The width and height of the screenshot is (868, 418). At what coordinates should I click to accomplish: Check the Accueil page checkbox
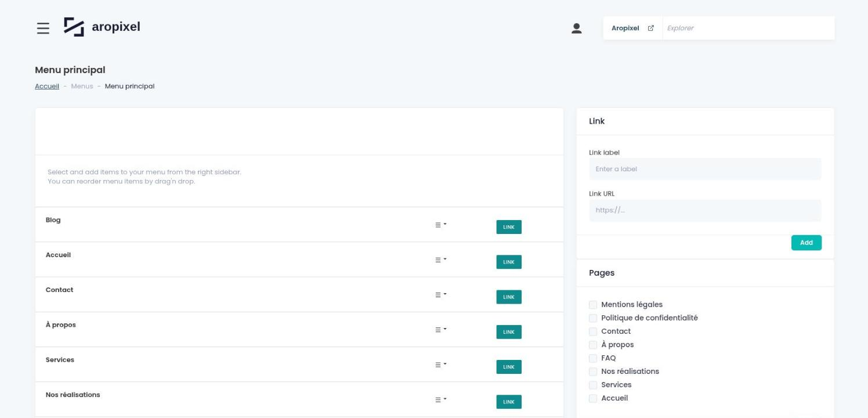[593, 398]
